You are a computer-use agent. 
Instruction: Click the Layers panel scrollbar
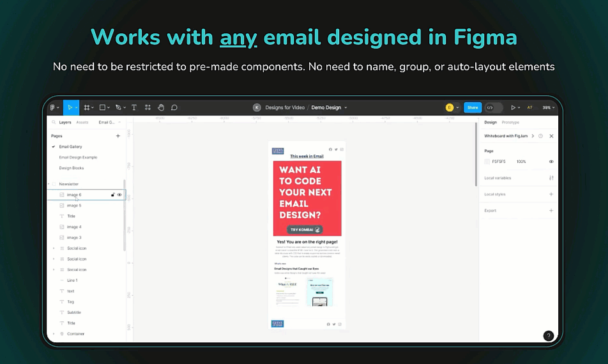pos(125,215)
